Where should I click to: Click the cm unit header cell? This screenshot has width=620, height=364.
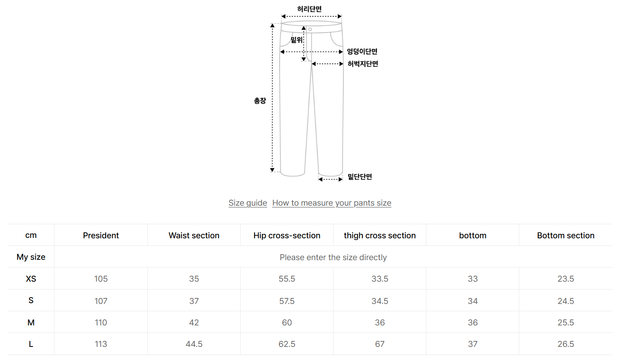pyautogui.click(x=31, y=236)
